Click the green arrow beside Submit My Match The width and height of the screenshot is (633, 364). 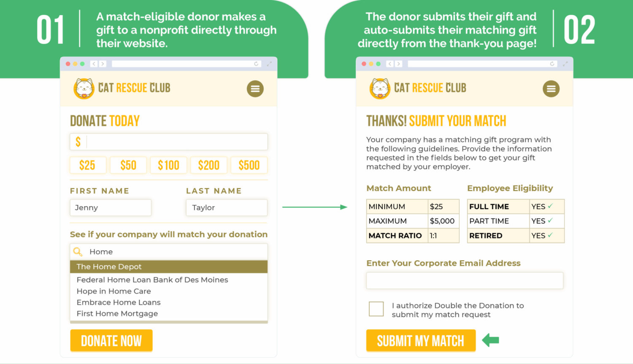(x=491, y=340)
